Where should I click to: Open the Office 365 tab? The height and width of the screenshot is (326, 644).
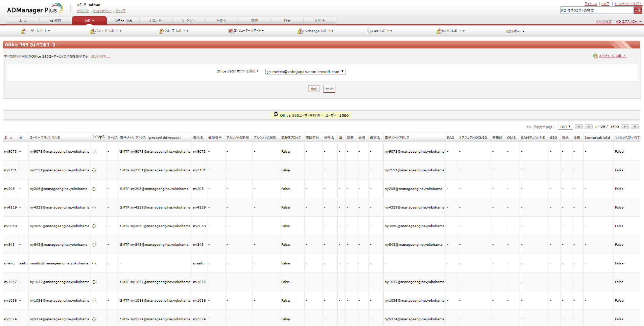coord(123,21)
